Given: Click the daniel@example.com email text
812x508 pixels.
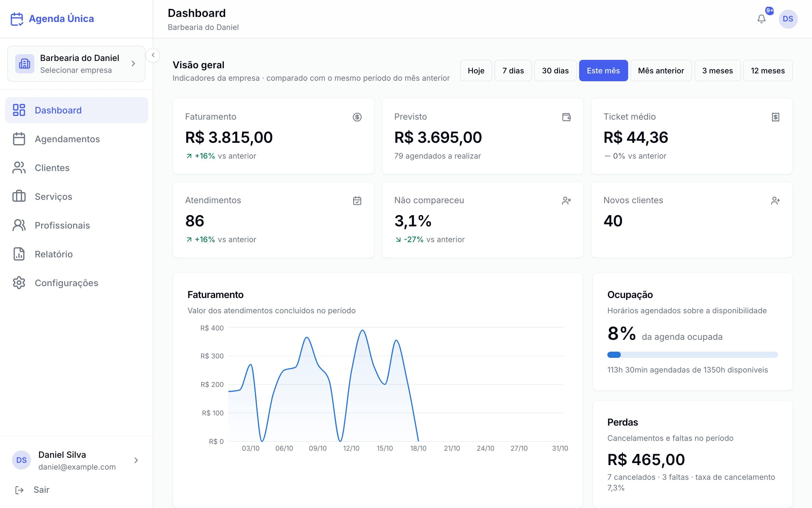Looking at the screenshot, I should [x=77, y=467].
